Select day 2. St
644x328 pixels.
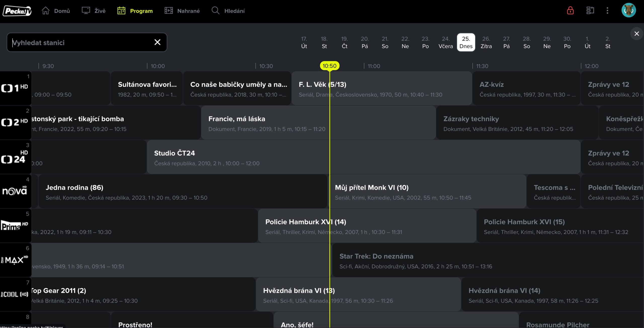point(608,42)
